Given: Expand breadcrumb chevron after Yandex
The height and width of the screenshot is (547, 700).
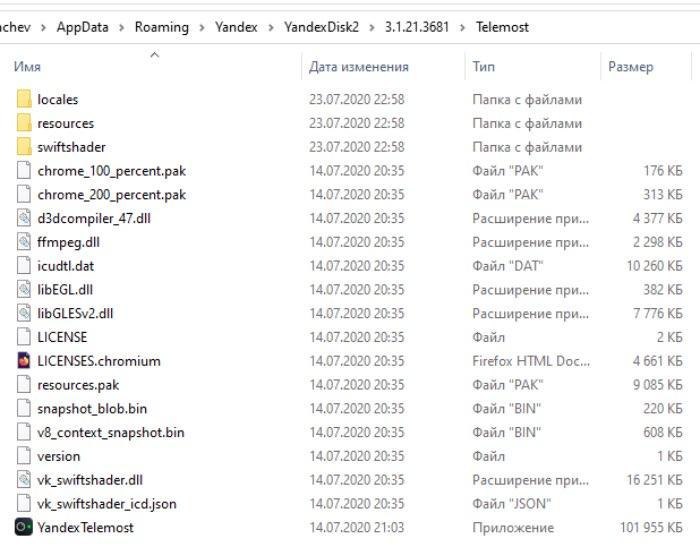Looking at the screenshot, I should [x=271, y=28].
